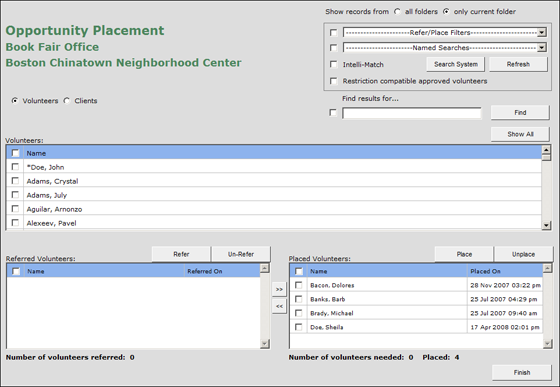Check Restriction compatible approved volunteers
The image size is (560, 387).
click(333, 81)
